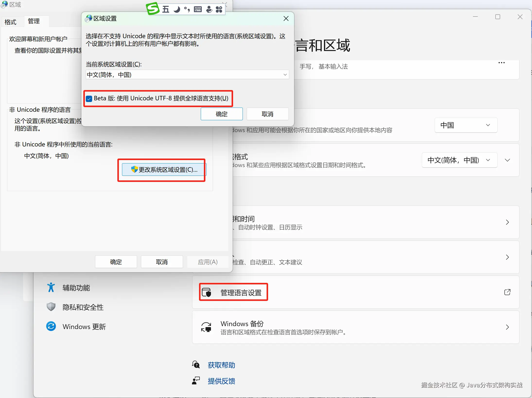Click 更改系统区域设置(C)... button
532x398 pixels.
click(x=164, y=169)
